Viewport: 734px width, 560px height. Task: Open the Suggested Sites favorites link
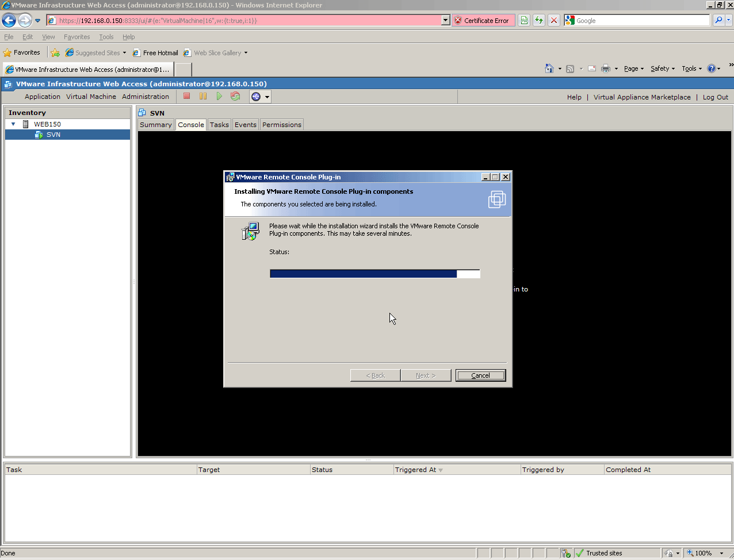point(95,52)
